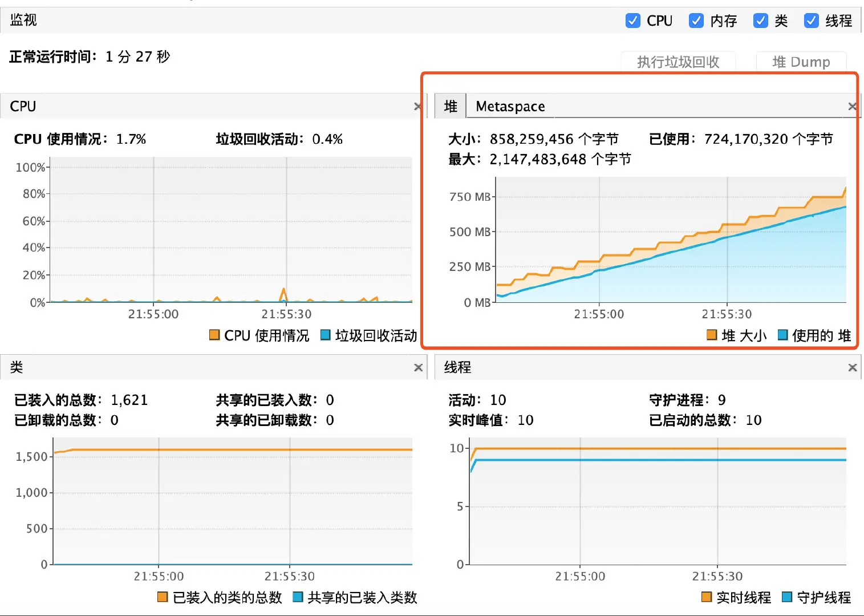Click the 20% axis label on CPU chart
864x616 pixels.
pyautogui.click(x=34, y=275)
